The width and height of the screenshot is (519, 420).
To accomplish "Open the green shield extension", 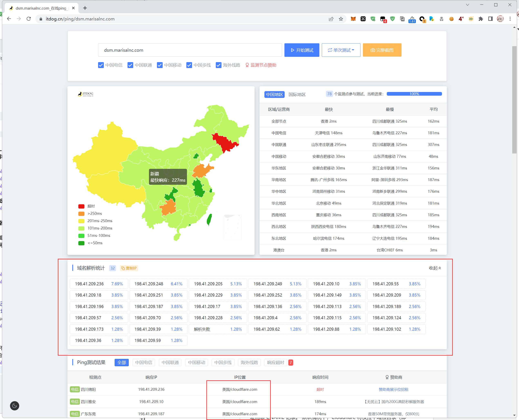I will point(393,19).
